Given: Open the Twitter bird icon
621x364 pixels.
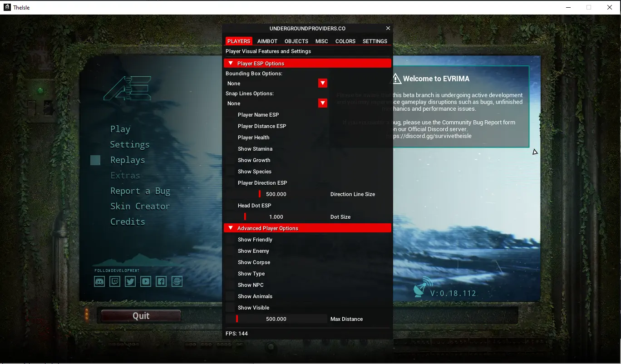Looking at the screenshot, I should click(x=130, y=281).
